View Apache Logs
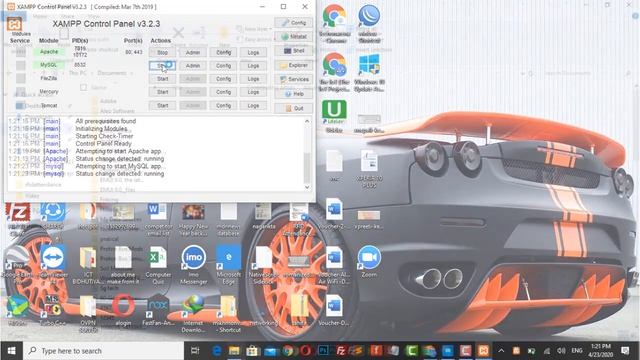 pos(253,52)
